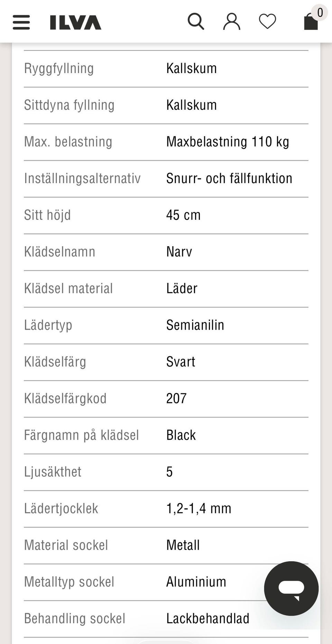Select the Narv value next to Klädselnamn
This screenshot has height=644, width=332.
click(179, 252)
